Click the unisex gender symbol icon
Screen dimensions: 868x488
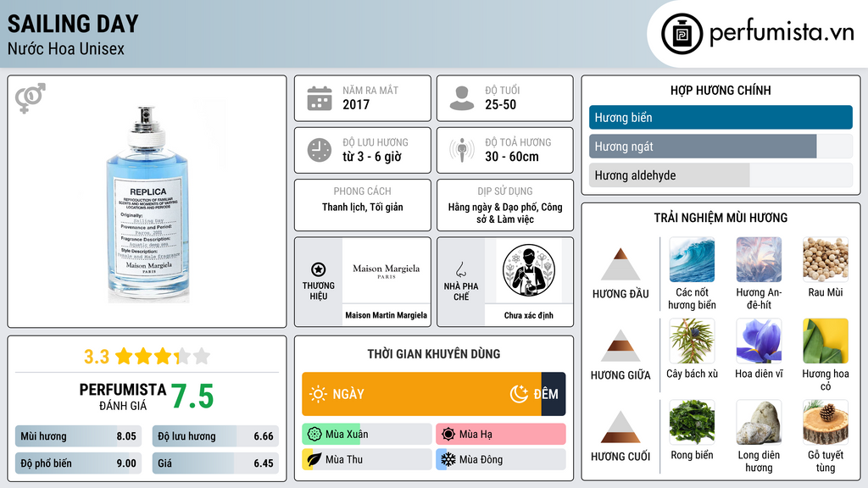[x=31, y=98]
